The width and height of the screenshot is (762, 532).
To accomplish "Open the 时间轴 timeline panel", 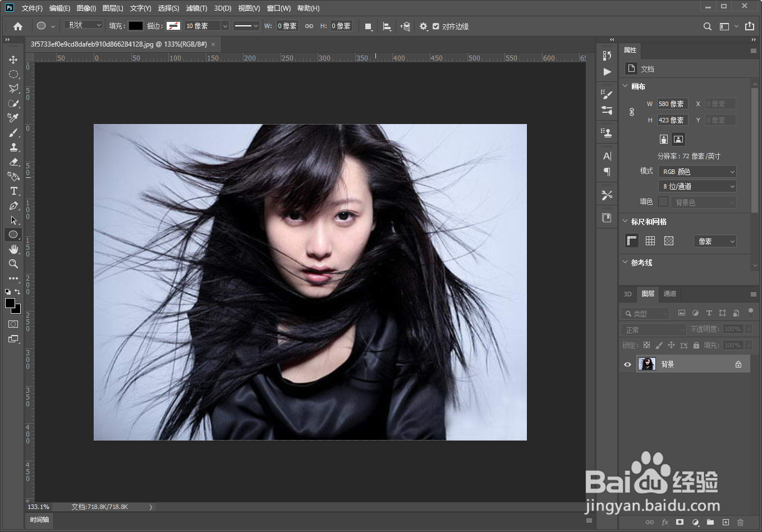I will [x=39, y=520].
